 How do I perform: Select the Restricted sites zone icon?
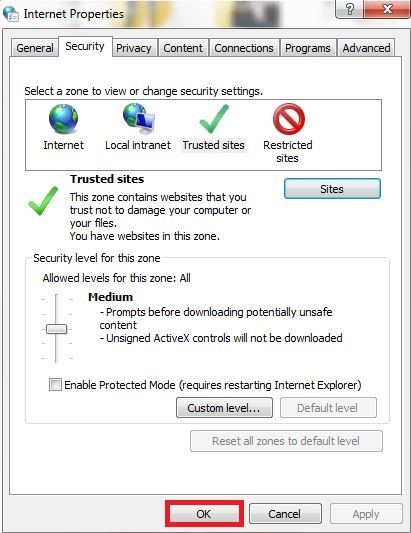pos(289,119)
